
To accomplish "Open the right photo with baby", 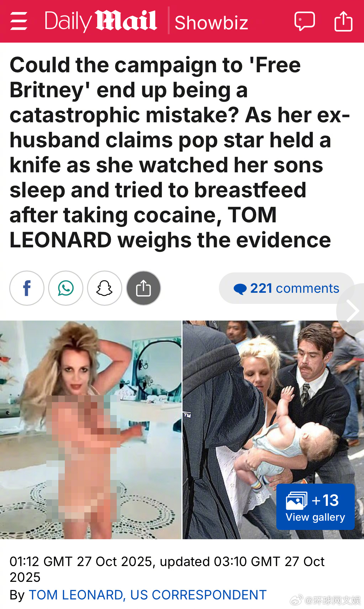I will [273, 430].
